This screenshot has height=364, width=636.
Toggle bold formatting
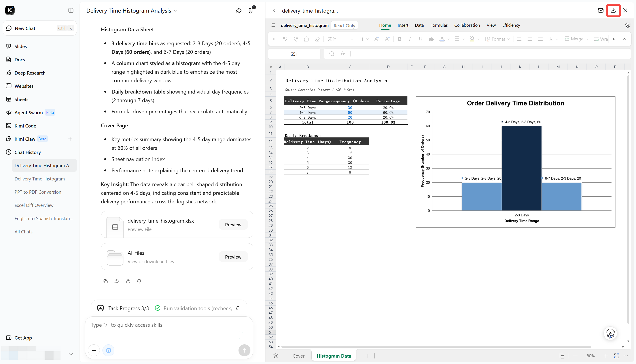pos(399,39)
